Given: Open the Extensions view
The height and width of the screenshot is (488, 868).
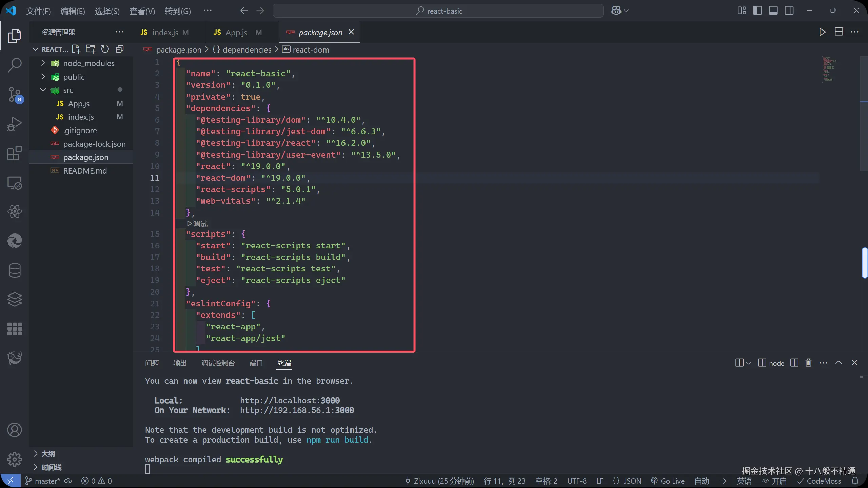Looking at the screenshot, I should coord(15,154).
